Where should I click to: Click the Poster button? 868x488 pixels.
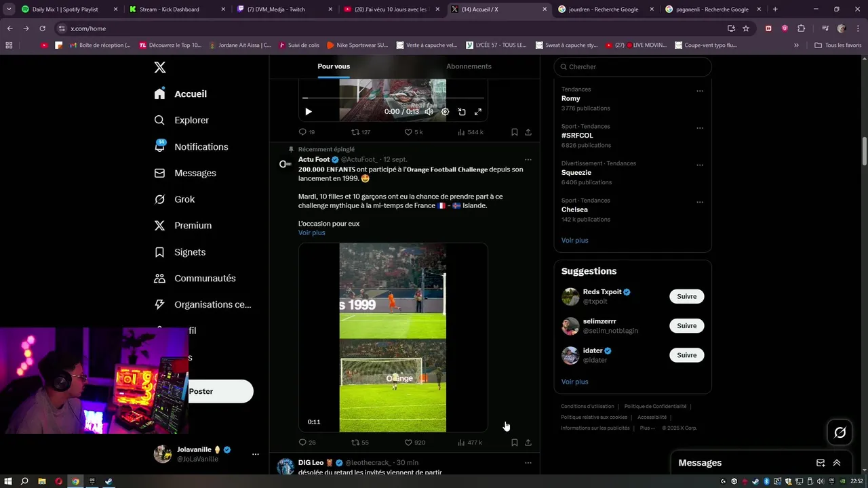tap(220, 391)
